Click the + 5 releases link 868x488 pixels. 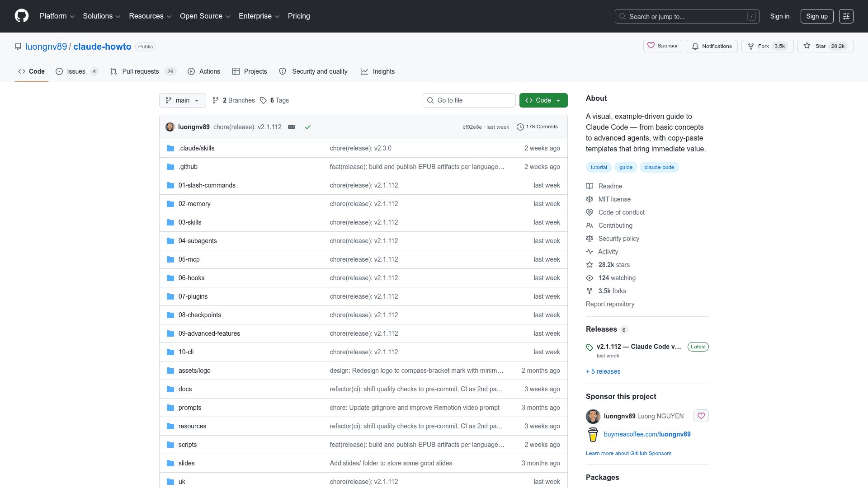point(603,371)
